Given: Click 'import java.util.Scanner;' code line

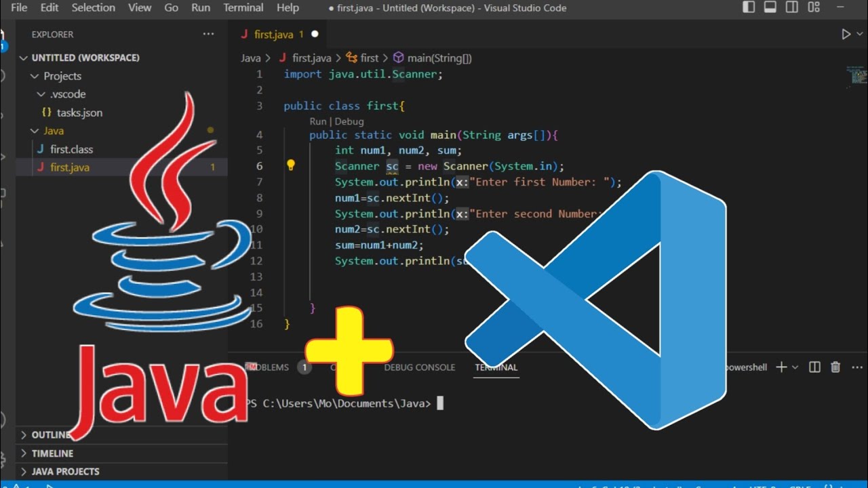Looking at the screenshot, I should pos(363,74).
